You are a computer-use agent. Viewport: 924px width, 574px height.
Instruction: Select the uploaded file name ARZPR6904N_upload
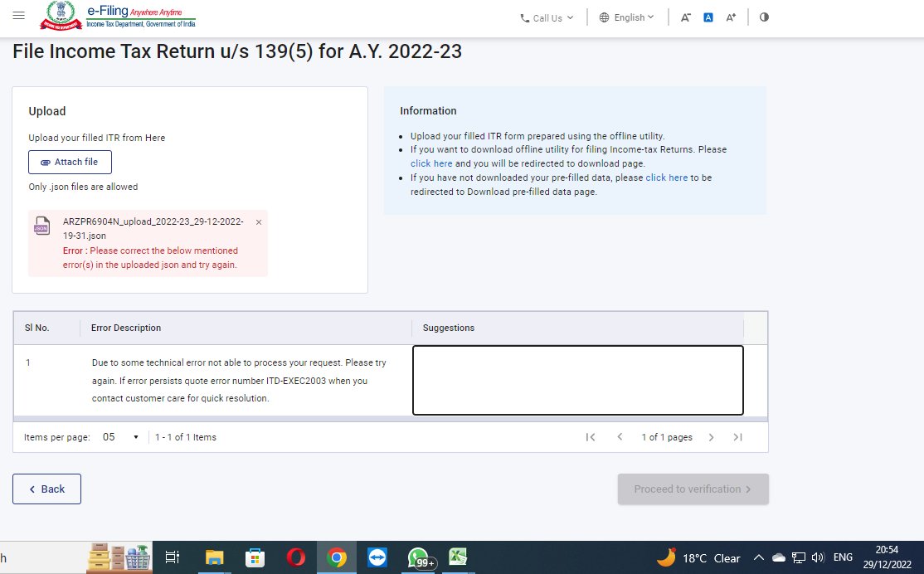coord(153,228)
